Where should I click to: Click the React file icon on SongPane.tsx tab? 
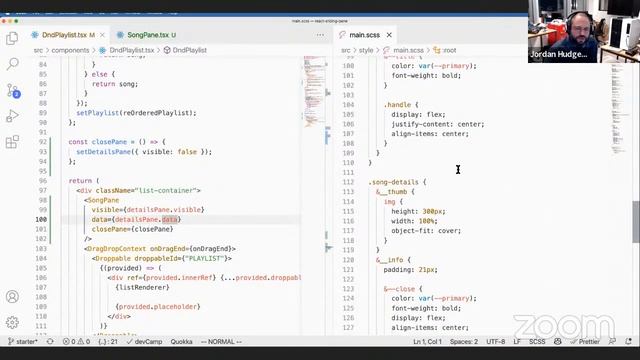pyautogui.click(x=120, y=35)
